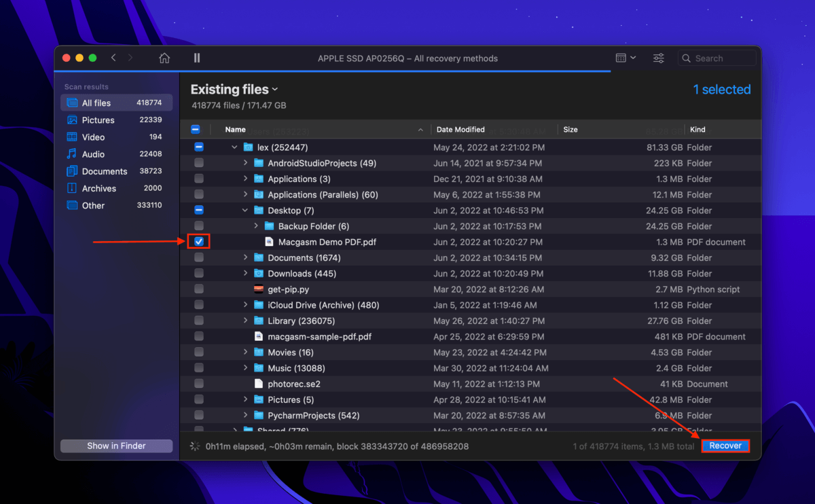The image size is (815, 504).
Task: Expand the Downloads (445) folder
Action: tap(245, 274)
